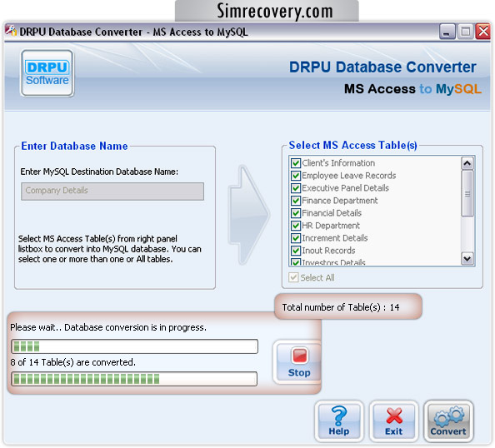Minimize the DRPU Database Converter window

(447, 32)
